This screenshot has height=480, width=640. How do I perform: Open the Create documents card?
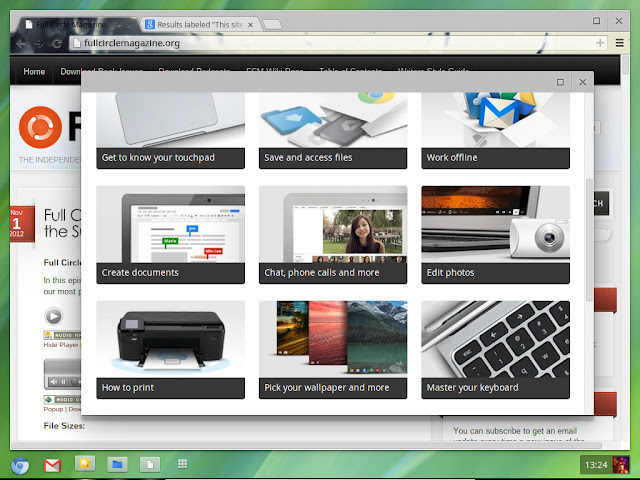(171, 235)
